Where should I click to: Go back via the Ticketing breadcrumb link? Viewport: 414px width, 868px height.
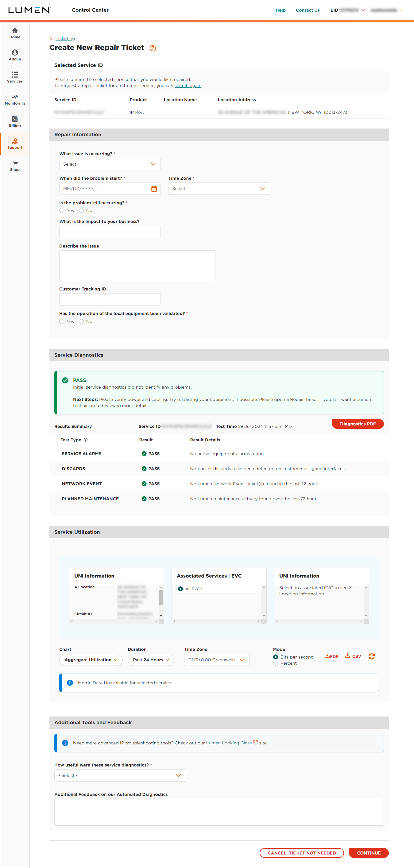[65, 38]
